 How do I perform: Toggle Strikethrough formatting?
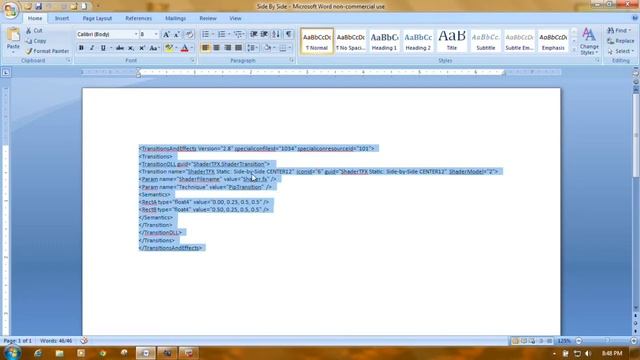click(120, 48)
